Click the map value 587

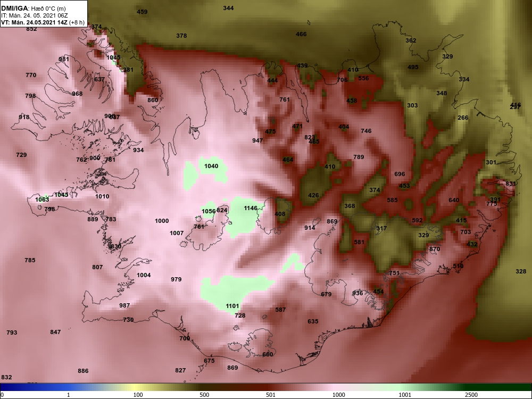(x=280, y=310)
